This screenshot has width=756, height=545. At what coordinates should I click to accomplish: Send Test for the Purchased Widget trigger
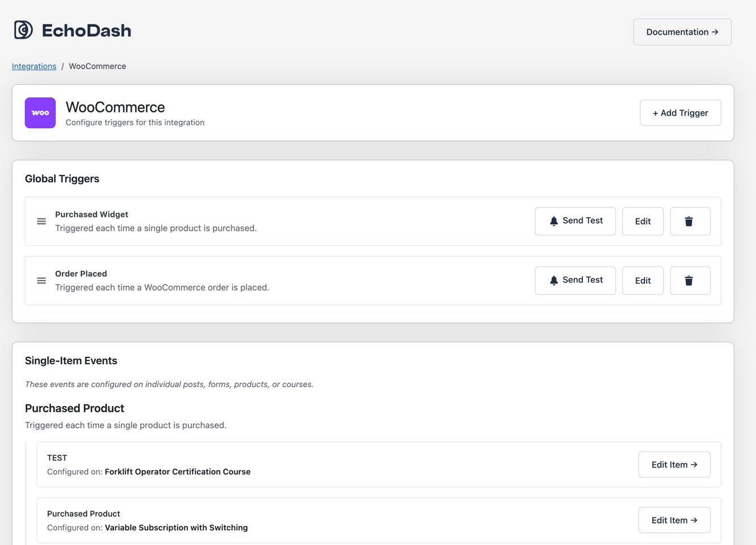tap(575, 221)
